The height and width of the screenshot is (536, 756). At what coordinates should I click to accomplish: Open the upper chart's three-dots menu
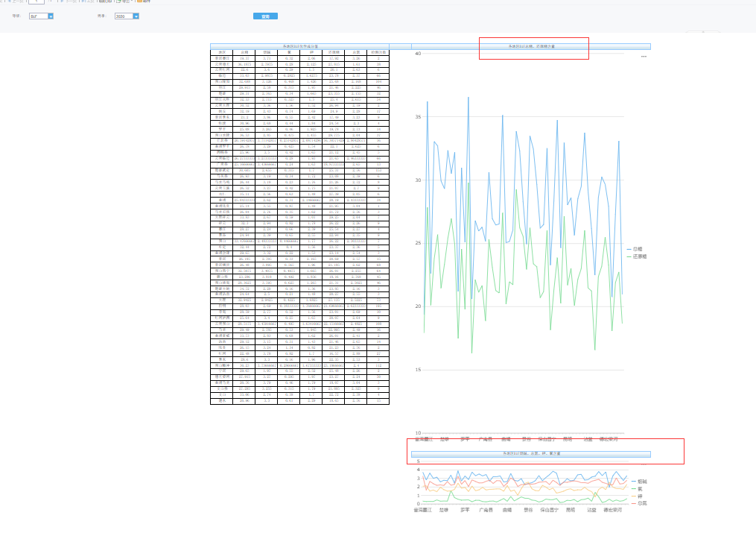coord(644,57)
